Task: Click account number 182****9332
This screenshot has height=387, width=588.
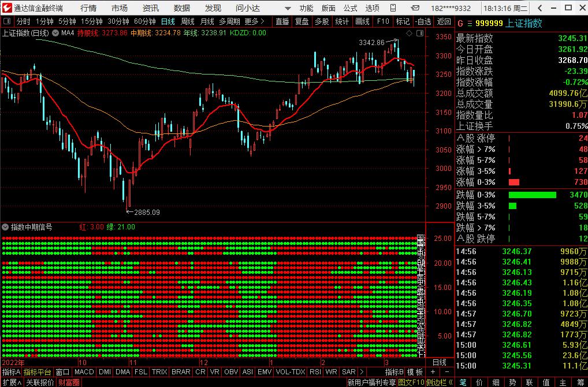Action: 451,8
